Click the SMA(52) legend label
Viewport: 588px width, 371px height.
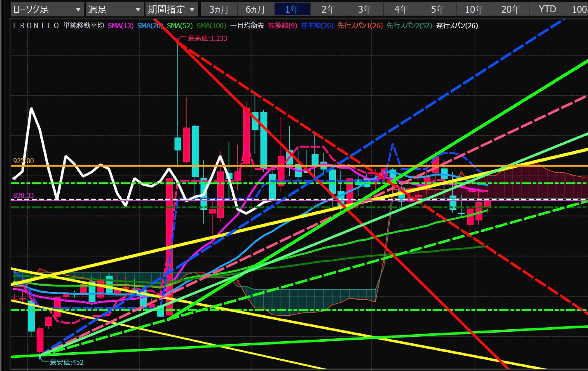coord(180,26)
